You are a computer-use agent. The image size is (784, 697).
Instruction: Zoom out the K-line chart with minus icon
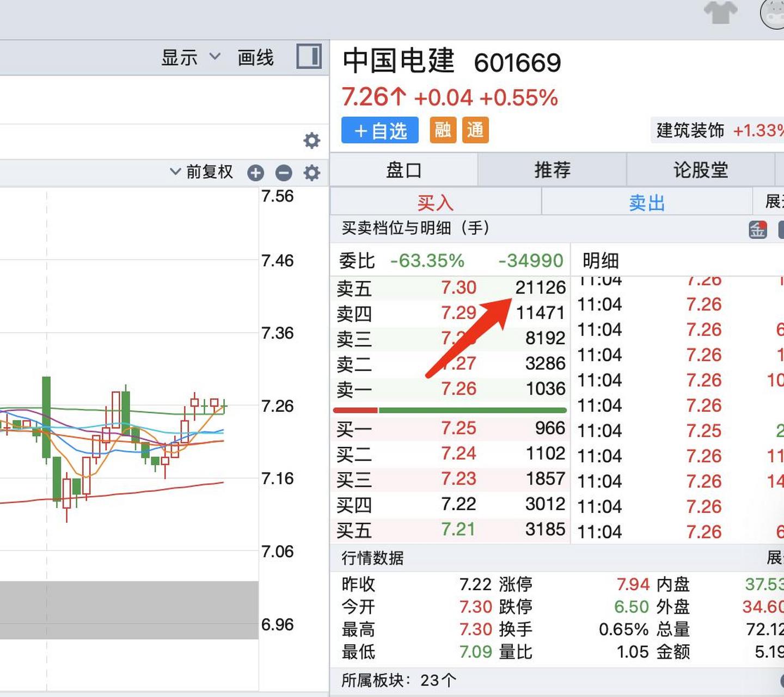pos(284,173)
